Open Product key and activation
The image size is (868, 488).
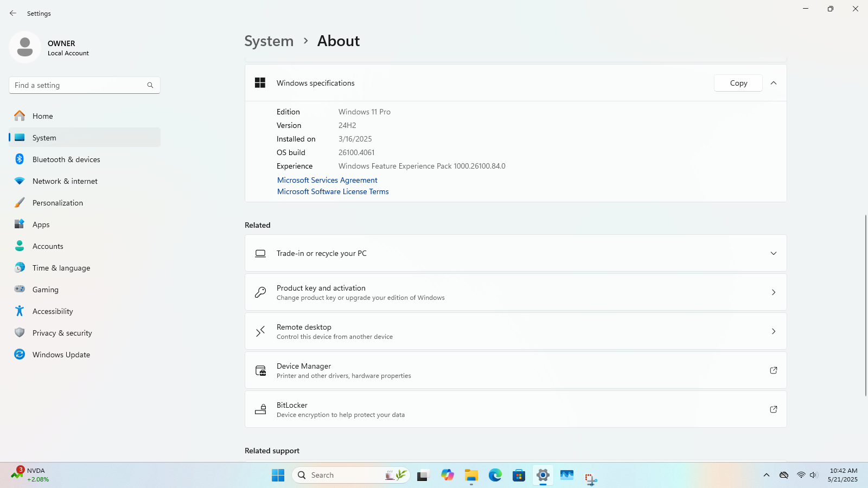click(515, 292)
